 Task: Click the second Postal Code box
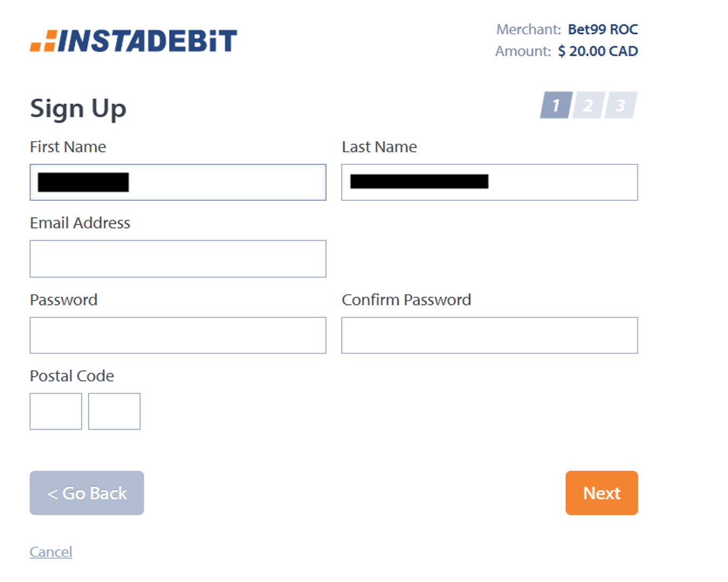point(114,411)
